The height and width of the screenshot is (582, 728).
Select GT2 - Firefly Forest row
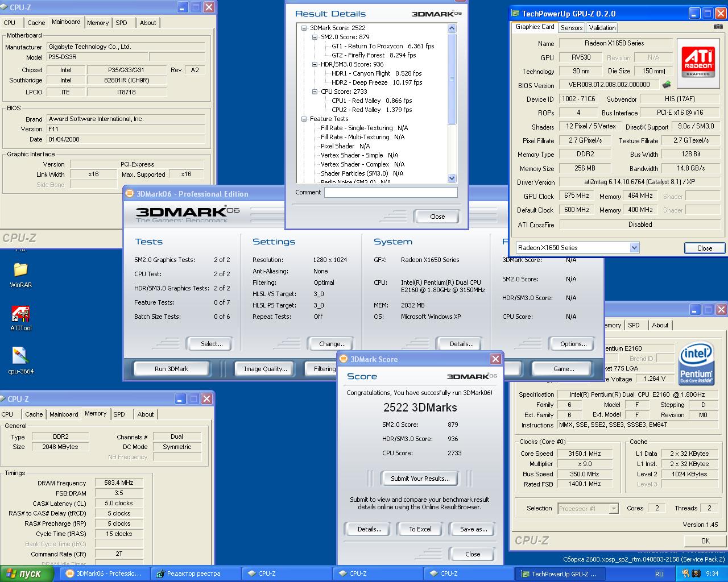(374, 55)
